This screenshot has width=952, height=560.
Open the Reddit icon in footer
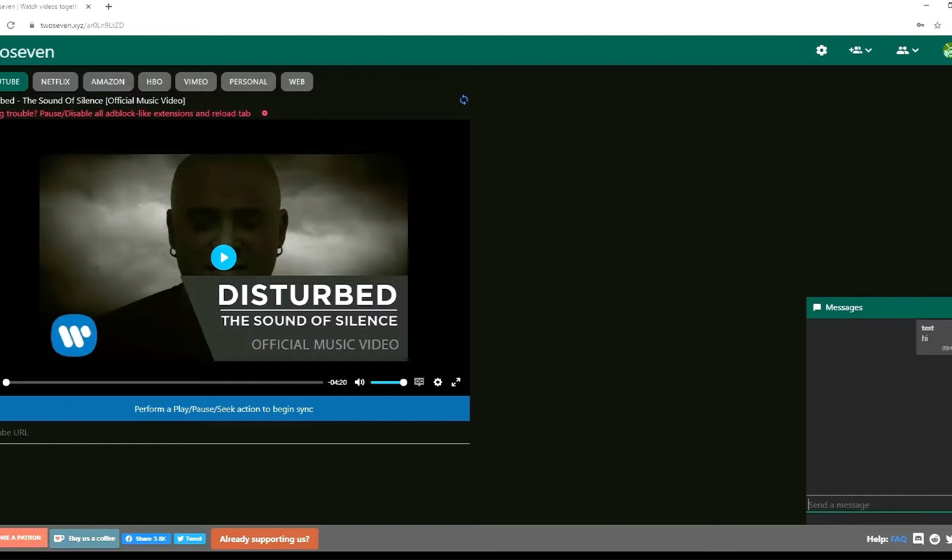pos(934,539)
